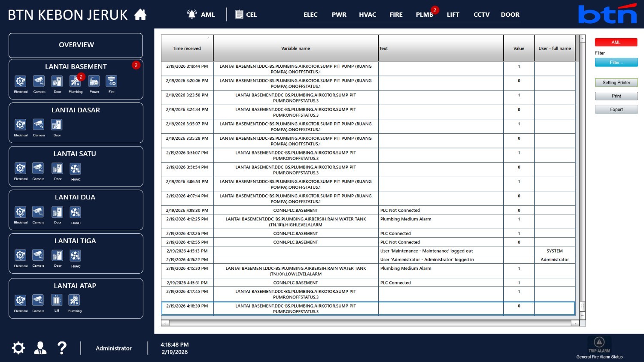
Task: Open help question mark icon
Action: 62,348
